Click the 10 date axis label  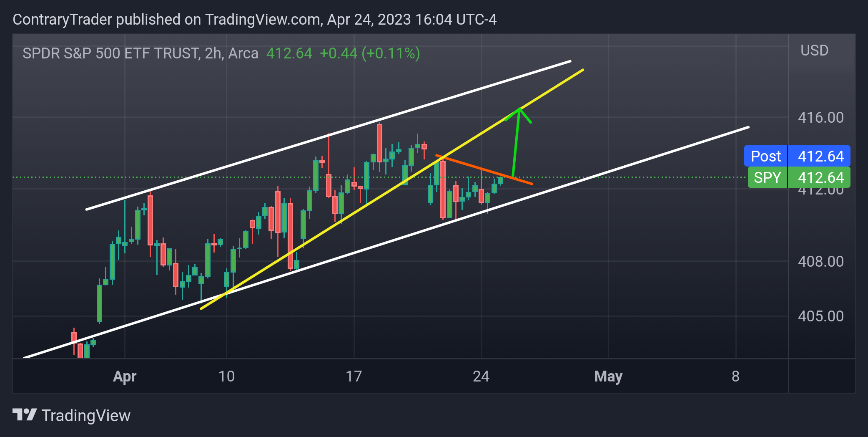pyautogui.click(x=226, y=376)
